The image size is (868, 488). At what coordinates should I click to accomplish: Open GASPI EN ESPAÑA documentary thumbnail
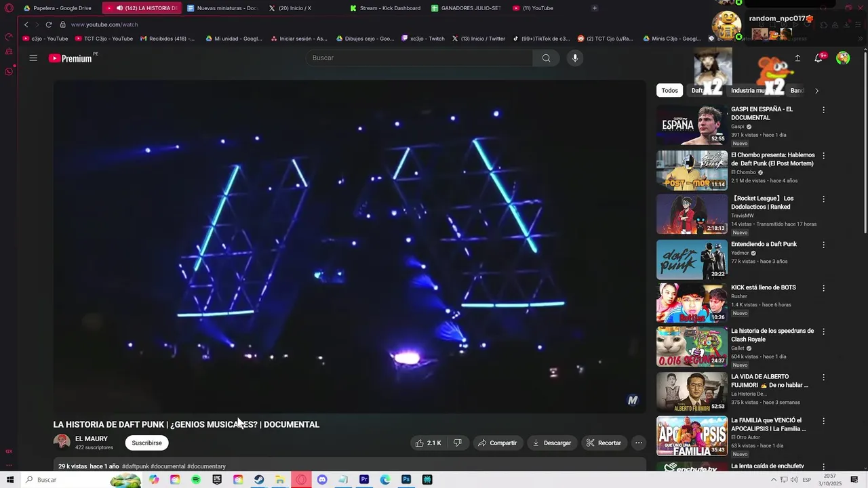pos(692,124)
